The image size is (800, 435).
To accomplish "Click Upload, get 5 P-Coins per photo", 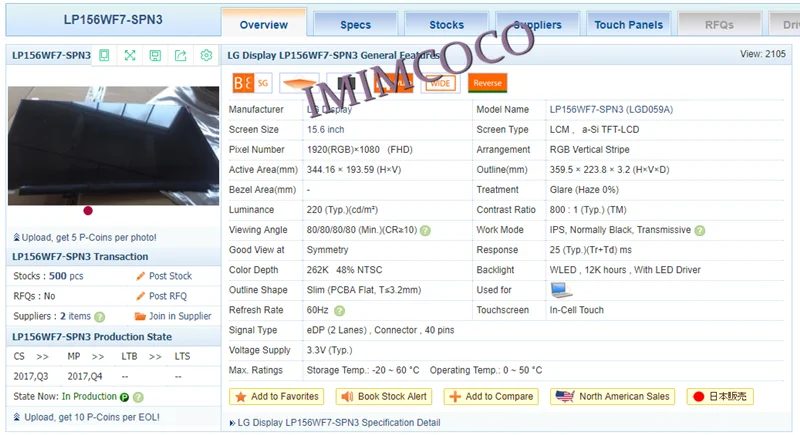I will [85, 237].
